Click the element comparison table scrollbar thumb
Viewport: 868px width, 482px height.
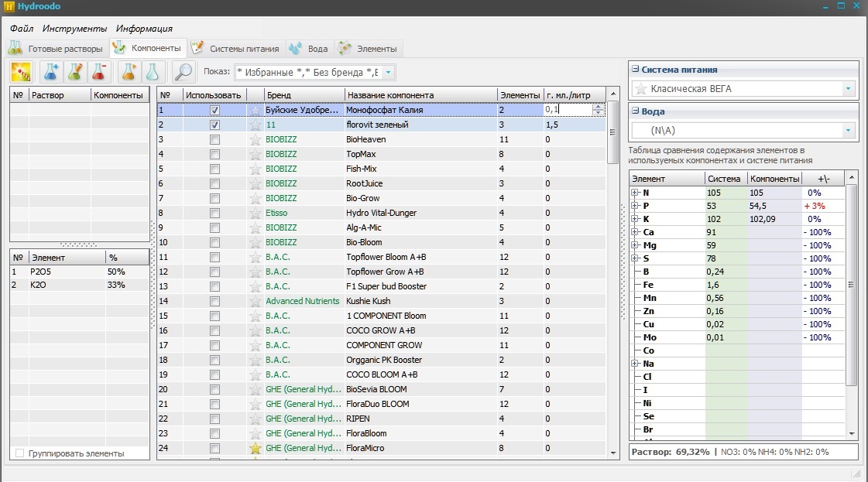tap(852, 285)
